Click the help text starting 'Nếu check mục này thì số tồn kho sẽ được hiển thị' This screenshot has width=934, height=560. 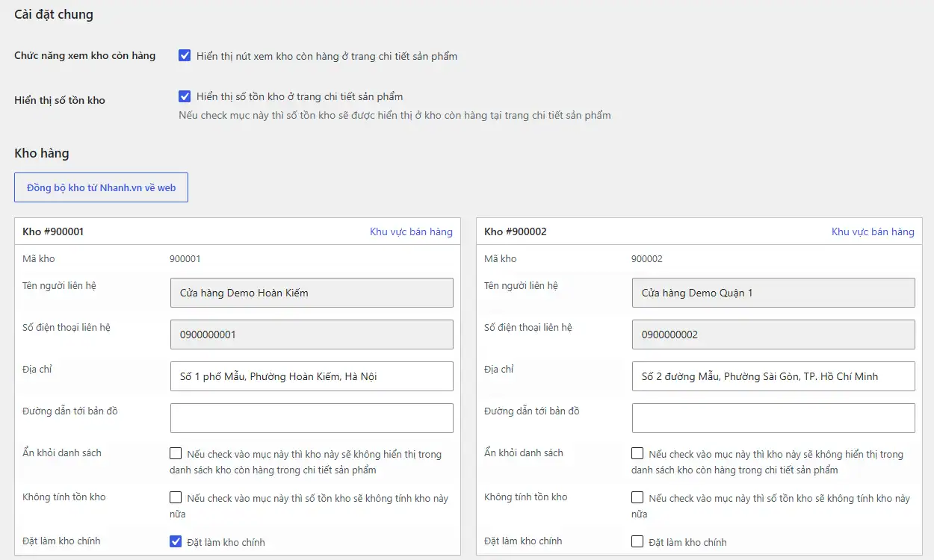395,115
